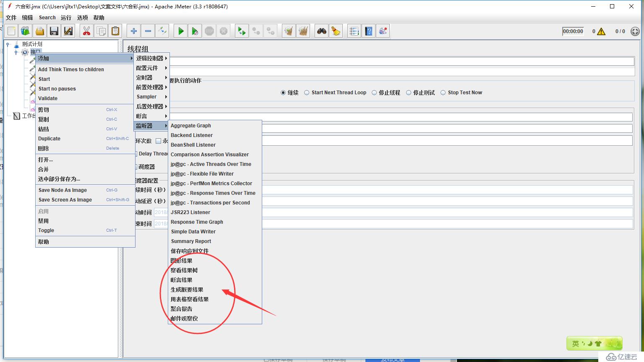The width and height of the screenshot is (644, 362).
Task: Choose 生成概要结果 listener
Action: point(215,290)
